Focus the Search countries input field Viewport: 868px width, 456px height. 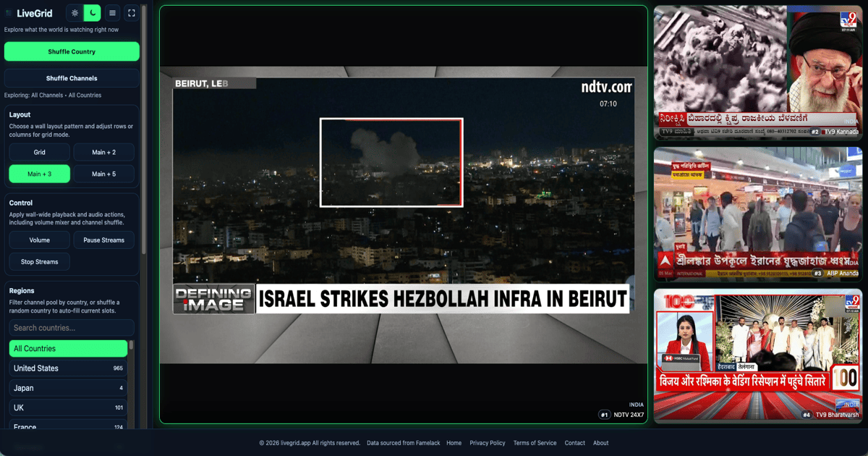point(72,328)
